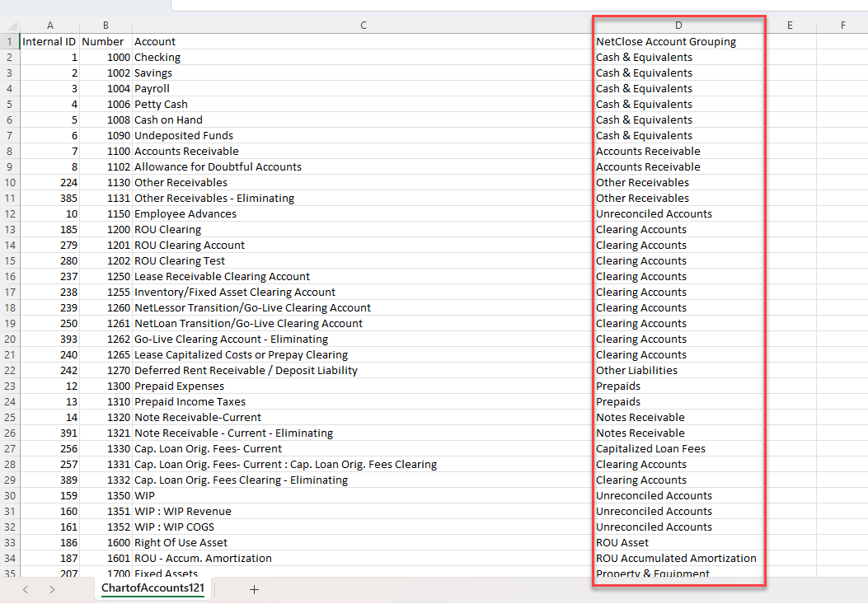
Task: Click the next sheet navigation arrow
Action: tap(52, 589)
